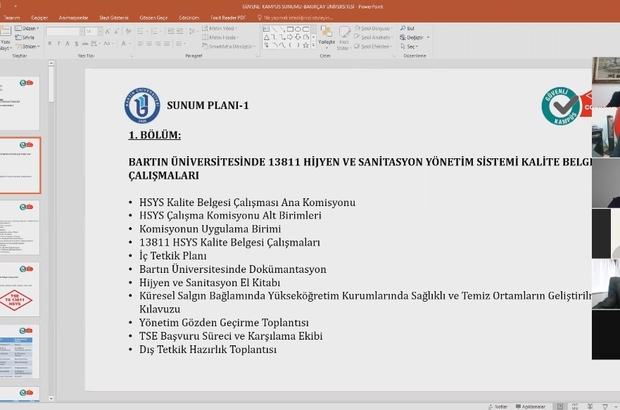
Task: Click the Sıfırla reset button
Action: pyautogui.click(x=25, y=38)
